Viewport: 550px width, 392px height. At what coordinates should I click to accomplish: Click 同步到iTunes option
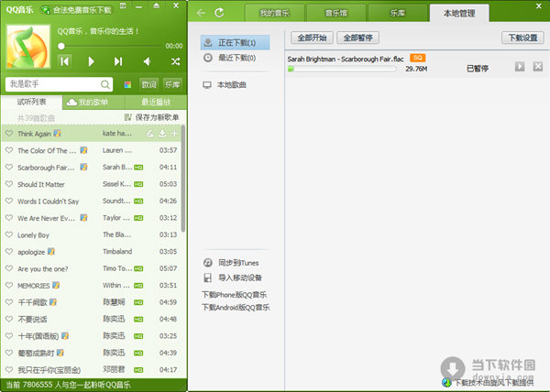(231, 263)
